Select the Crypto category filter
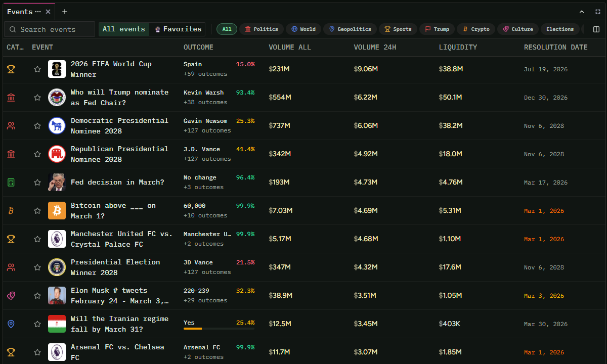607x364 pixels. [475, 29]
